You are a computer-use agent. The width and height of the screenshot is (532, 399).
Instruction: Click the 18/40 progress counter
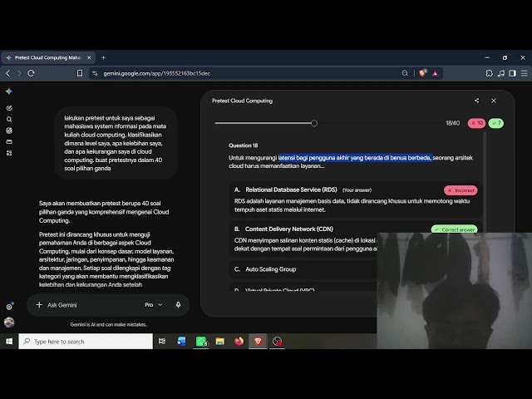point(452,123)
